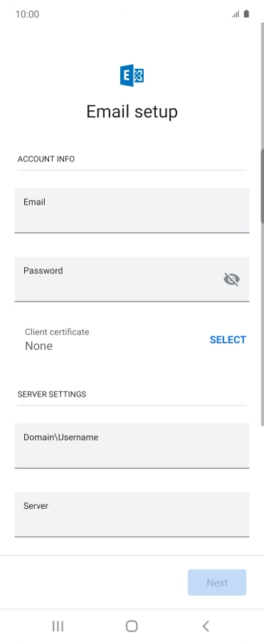Screen dimensions: 264x644
Task: Tap the Client certificate None value
Action: (x=38, y=346)
